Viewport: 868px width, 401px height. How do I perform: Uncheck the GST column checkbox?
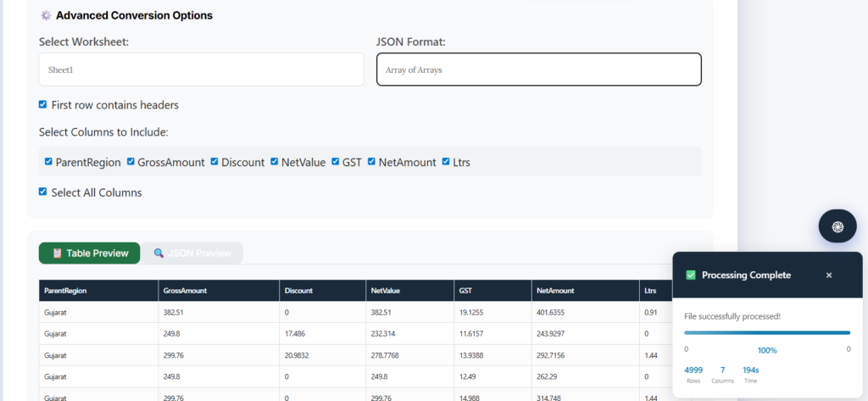tap(336, 162)
